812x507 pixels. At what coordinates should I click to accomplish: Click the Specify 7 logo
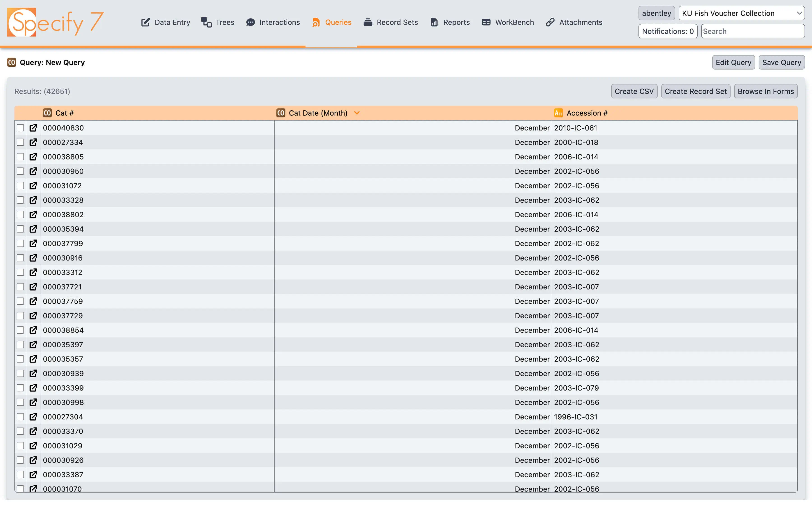(x=55, y=22)
